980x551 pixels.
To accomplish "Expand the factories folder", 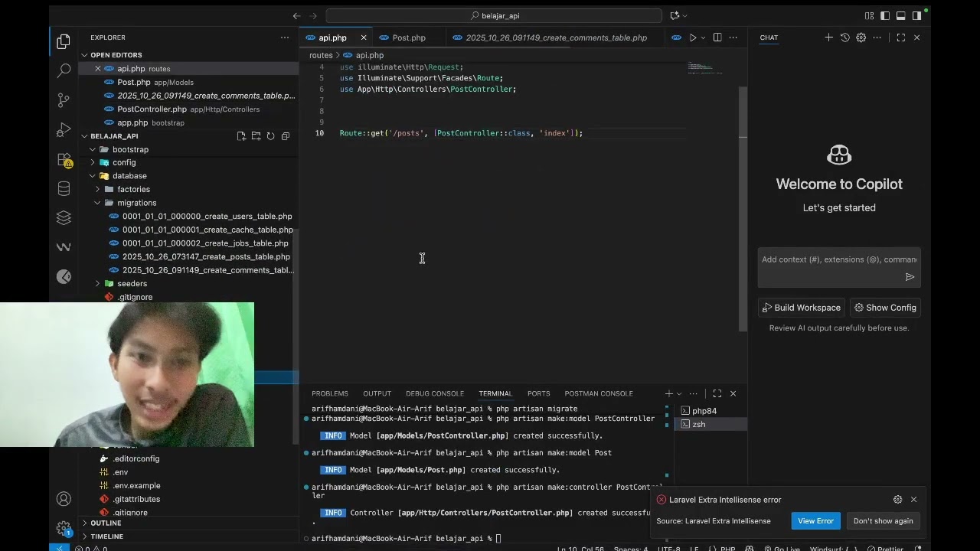I will [x=98, y=189].
